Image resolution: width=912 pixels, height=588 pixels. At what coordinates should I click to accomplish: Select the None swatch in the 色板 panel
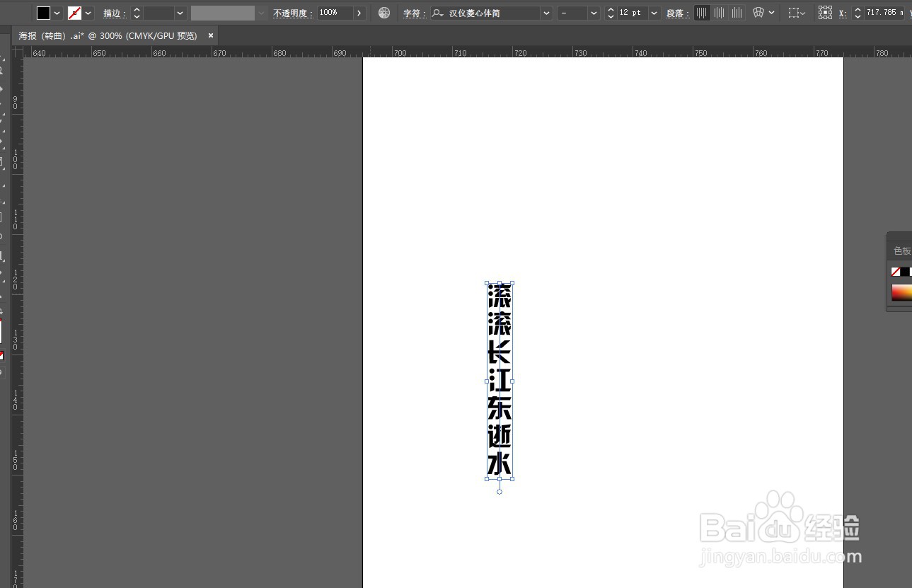(896, 271)
